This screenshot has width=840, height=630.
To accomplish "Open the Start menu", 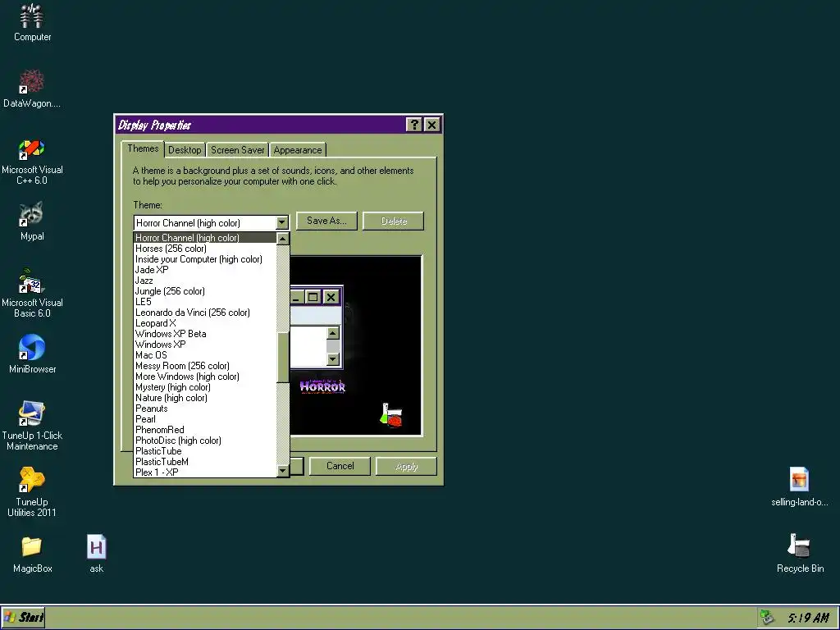I will 23,618.
